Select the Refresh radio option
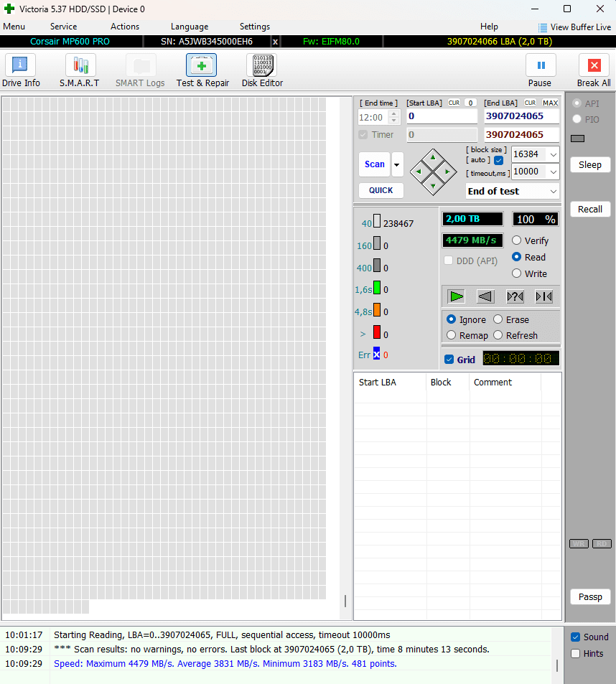The image size is (616, 684). [498, 335]
